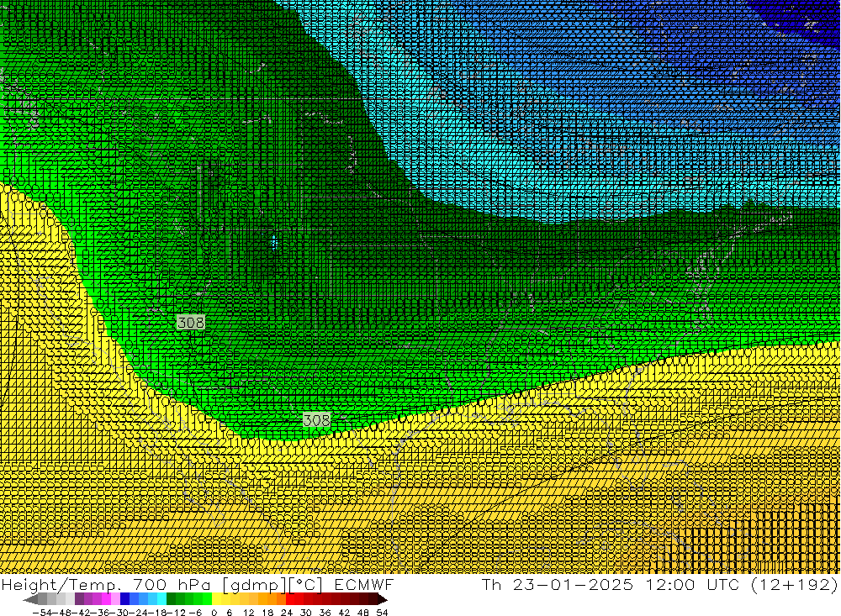The width and height of the screenshot is (841, 616).
Task: Click the bright cyan legend swatch
Action: tap(161, 599)
